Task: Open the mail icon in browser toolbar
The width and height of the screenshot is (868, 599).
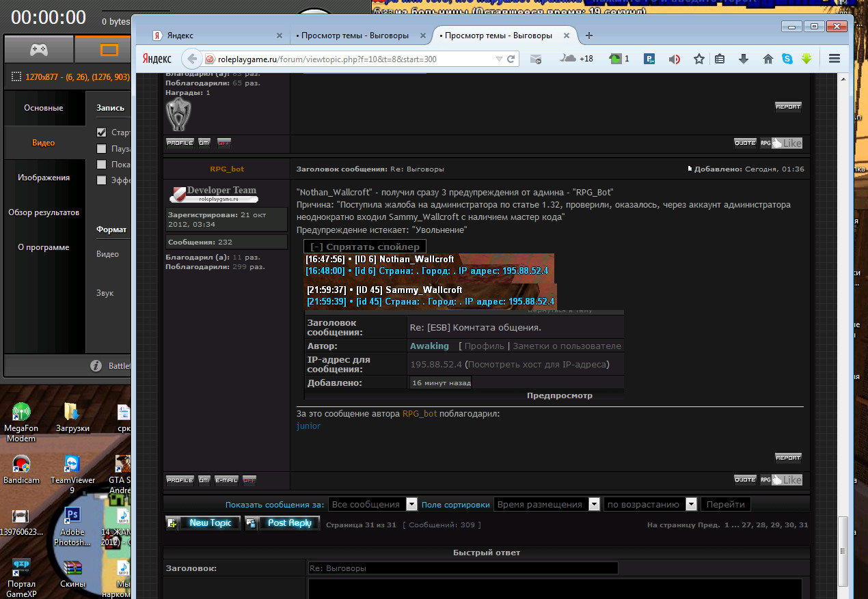Action: tap(537, 59)
